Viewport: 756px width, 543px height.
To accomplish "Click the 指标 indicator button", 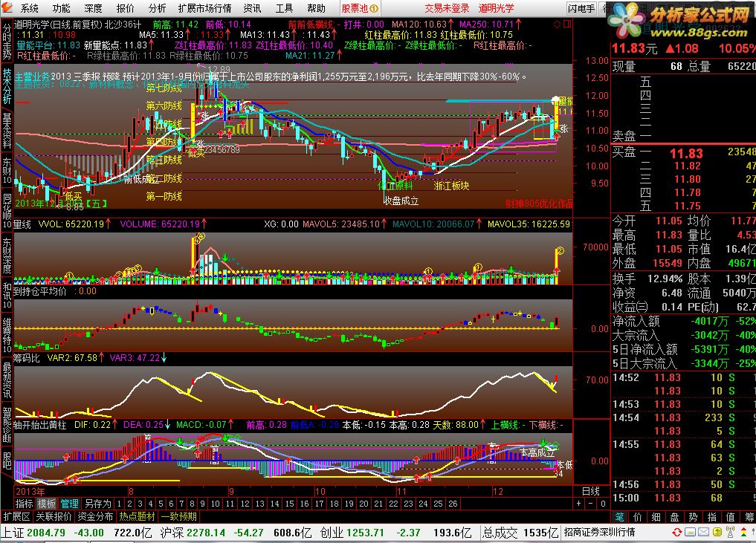I will (x=24, y=504).
